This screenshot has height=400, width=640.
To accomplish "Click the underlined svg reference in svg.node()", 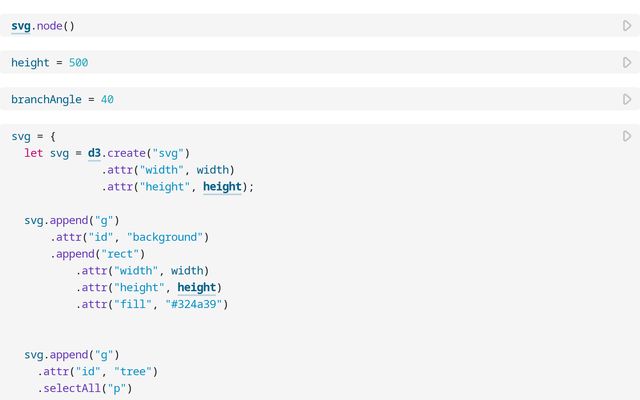I will pos(21,26).
